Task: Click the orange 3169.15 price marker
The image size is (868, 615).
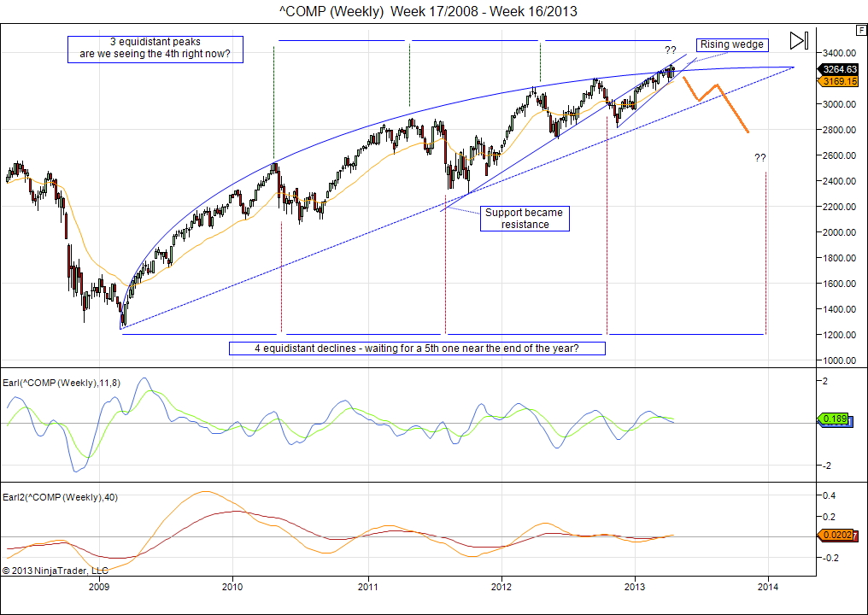Action: [x=838, y=81]
